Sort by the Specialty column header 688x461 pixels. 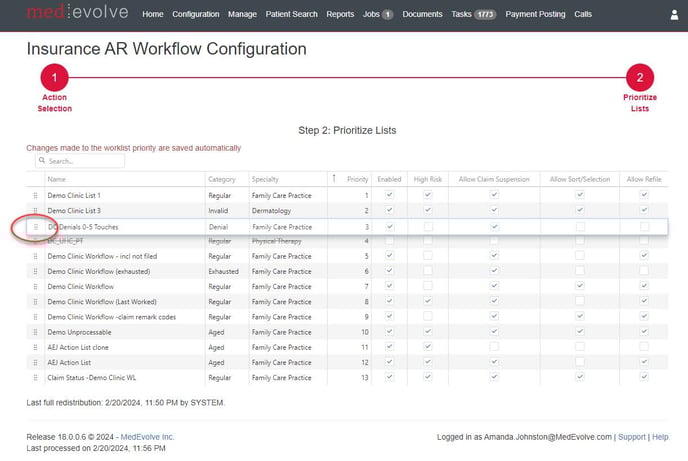[266, 179]
